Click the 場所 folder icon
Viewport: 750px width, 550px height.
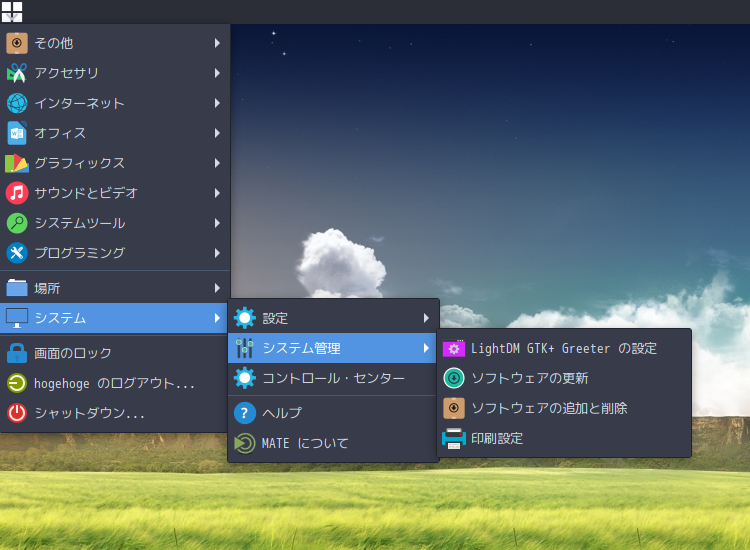[x=17, y=288]
